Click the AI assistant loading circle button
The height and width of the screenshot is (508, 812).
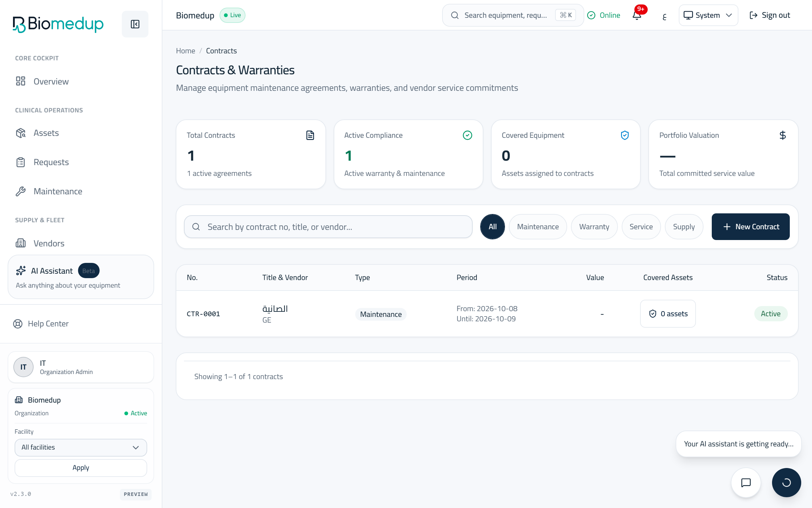786,483
